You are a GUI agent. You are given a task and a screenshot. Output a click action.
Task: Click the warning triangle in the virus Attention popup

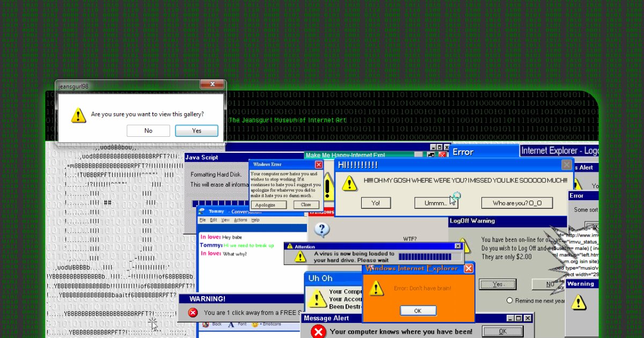tap(299, 257)
